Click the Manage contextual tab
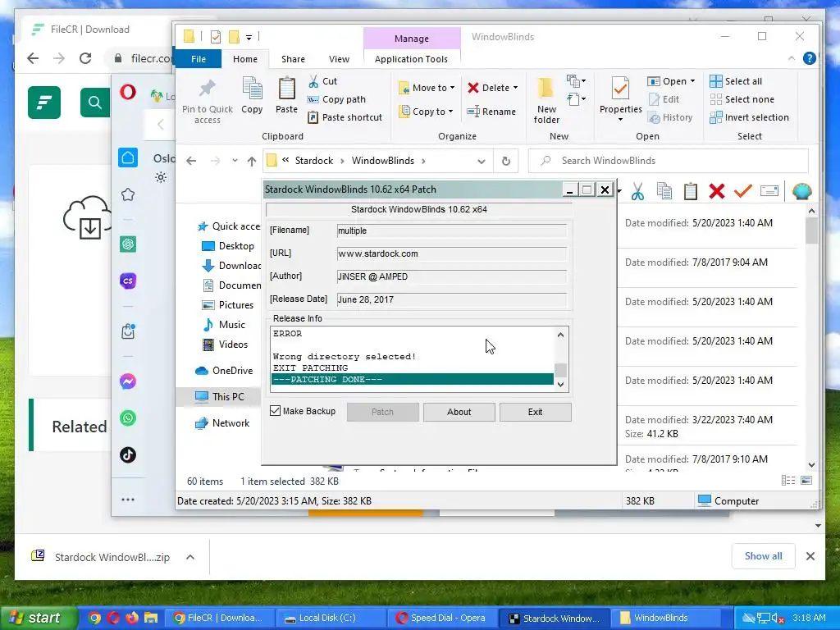This screenshot has height=630, width=840. [x=412, y=39]
